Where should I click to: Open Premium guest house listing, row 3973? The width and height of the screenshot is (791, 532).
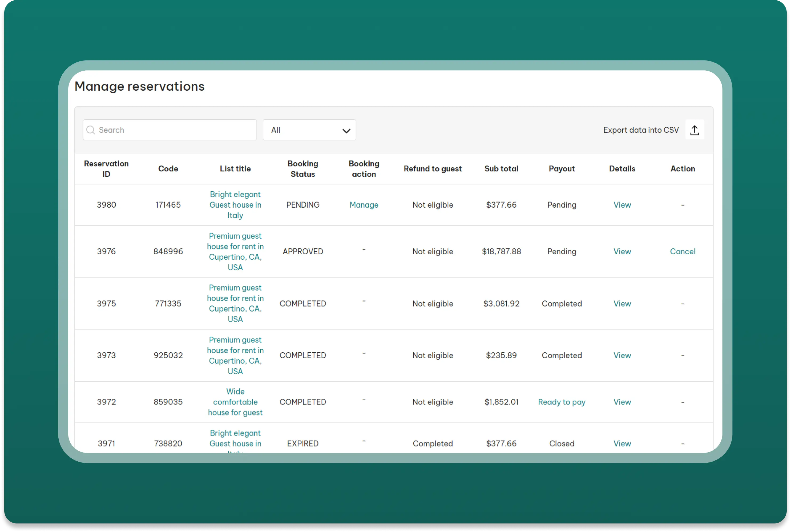pyautogui.click(x=235, y=355)
